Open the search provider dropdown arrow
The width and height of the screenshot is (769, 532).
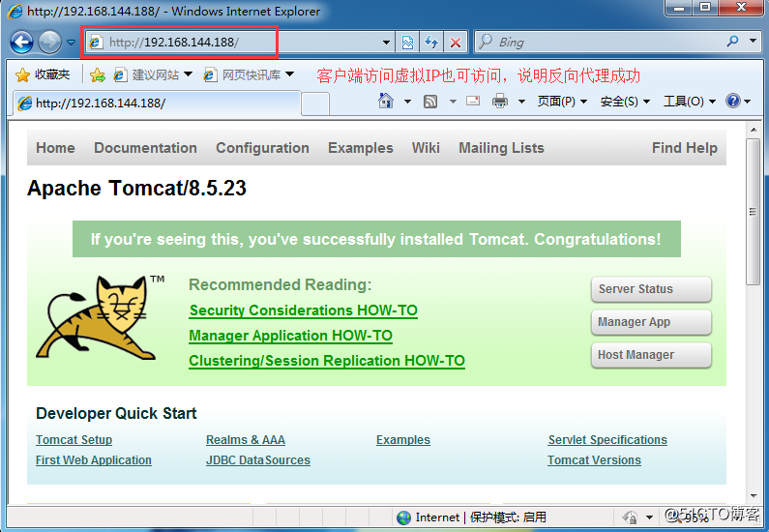click(x=753, y=42)
